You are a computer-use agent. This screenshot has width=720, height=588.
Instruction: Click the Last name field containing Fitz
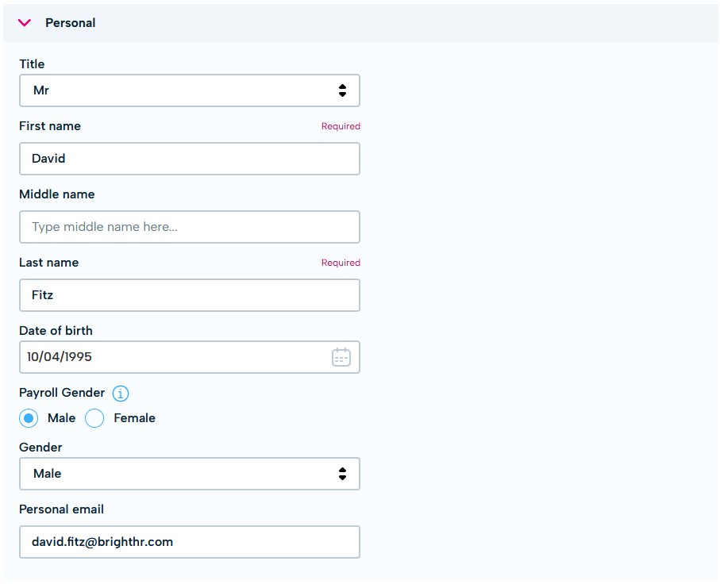click(189, 295)
